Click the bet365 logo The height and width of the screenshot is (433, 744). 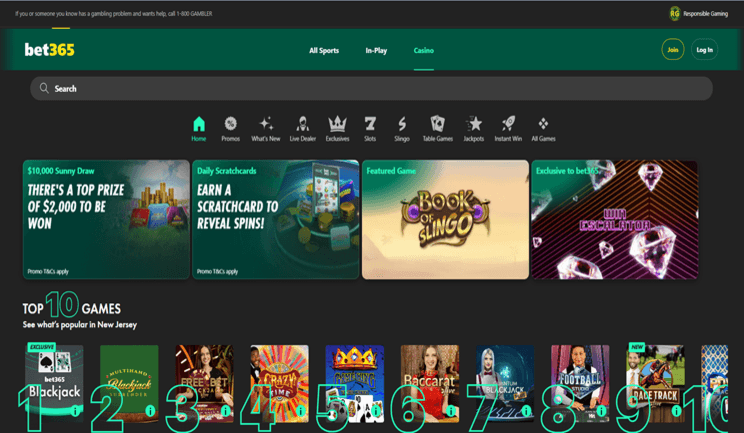(49, 49)
